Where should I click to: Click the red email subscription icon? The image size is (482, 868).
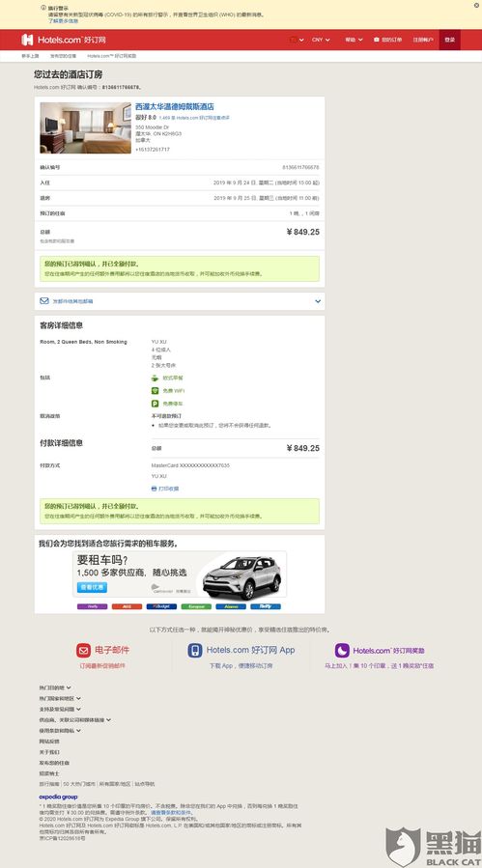click(x=83, y=651)
